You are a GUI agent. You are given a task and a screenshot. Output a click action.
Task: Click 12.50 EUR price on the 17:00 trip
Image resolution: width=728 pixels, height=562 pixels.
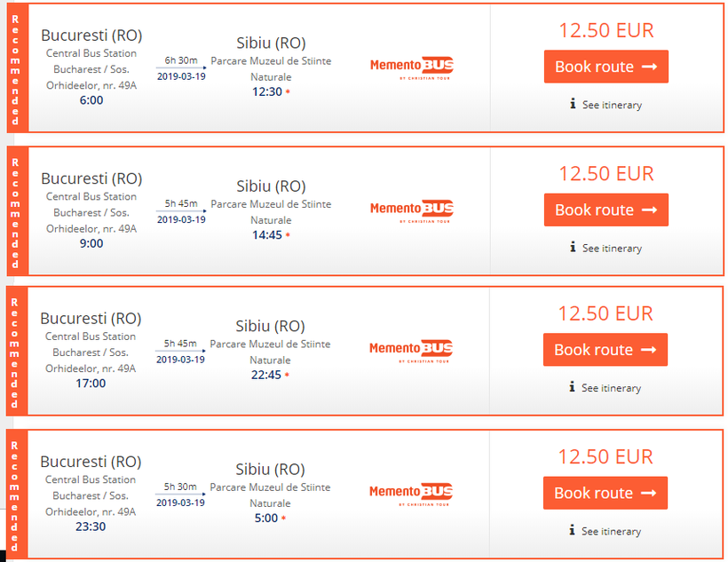click(605, 313)
